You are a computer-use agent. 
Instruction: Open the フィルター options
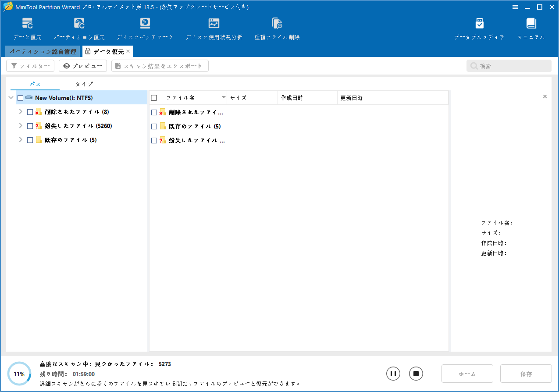point(30,65)
